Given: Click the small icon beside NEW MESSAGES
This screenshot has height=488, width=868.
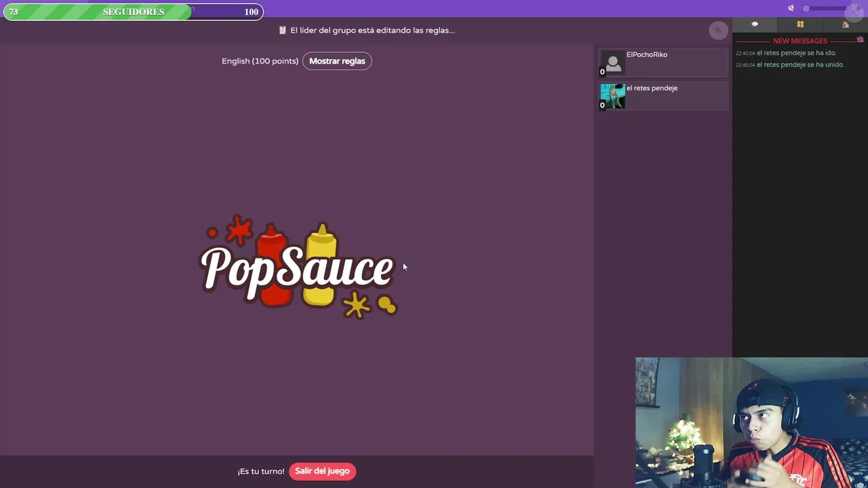Looking at the screenshot, I should tap(860, 40).
